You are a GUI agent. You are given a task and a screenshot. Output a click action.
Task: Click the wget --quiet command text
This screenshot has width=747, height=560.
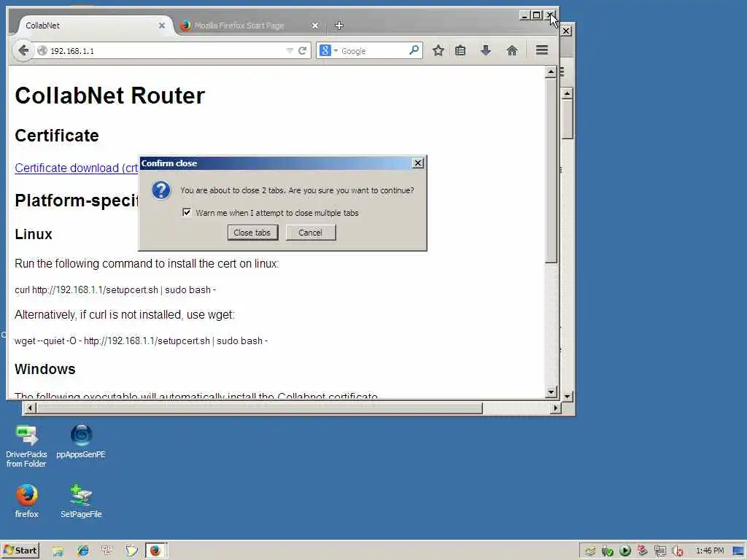[x=141, y=341]
